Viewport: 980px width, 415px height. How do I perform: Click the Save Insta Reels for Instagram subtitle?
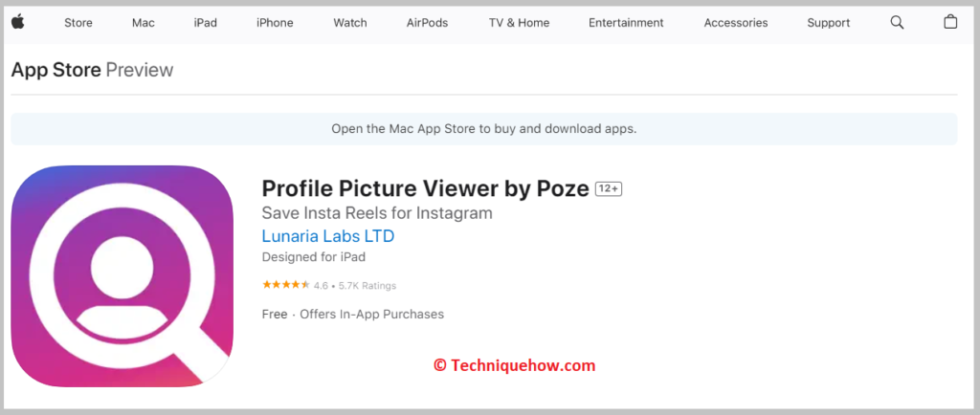[x=377, y=213]
